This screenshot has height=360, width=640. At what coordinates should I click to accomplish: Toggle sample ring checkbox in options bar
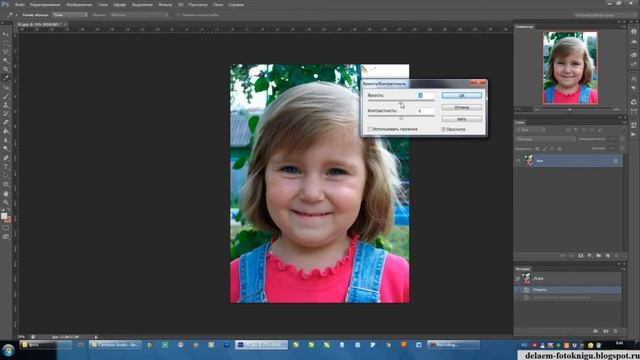(178, 15)
